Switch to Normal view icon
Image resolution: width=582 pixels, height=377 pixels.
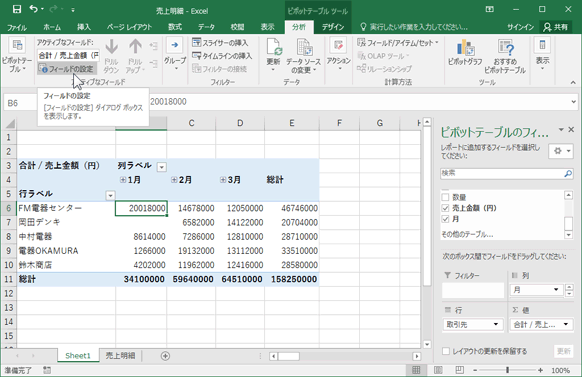point(416,370)
